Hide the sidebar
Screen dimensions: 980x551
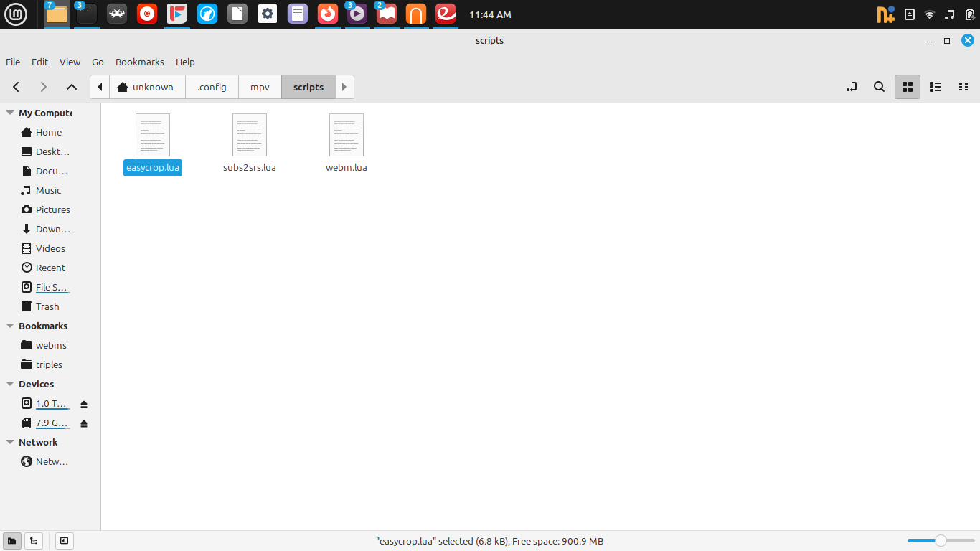64,541
